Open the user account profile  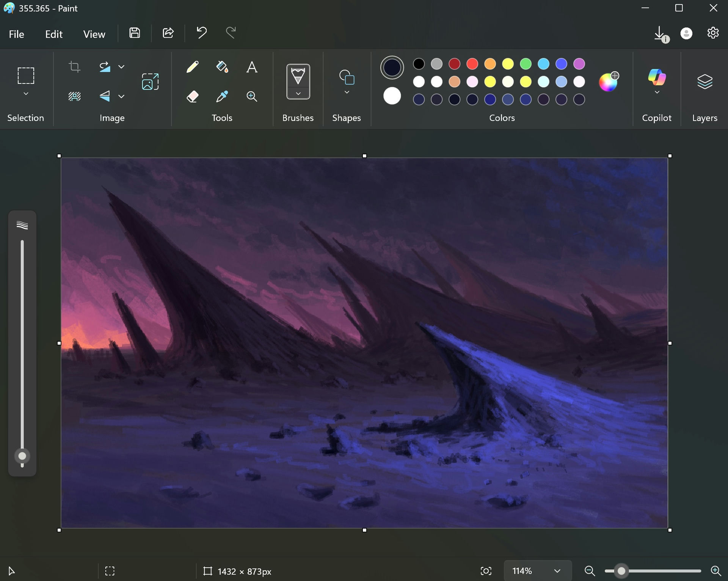(686, 34)
